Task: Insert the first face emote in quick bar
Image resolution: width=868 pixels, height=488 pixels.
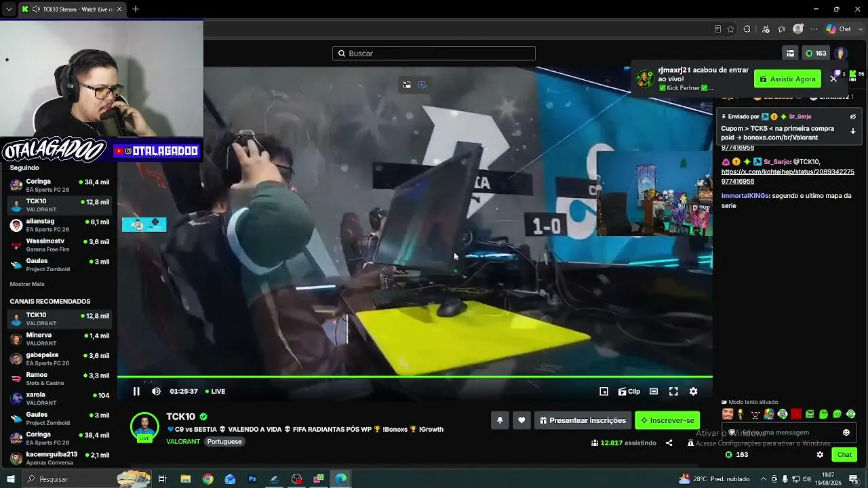Action: [728, 414]
